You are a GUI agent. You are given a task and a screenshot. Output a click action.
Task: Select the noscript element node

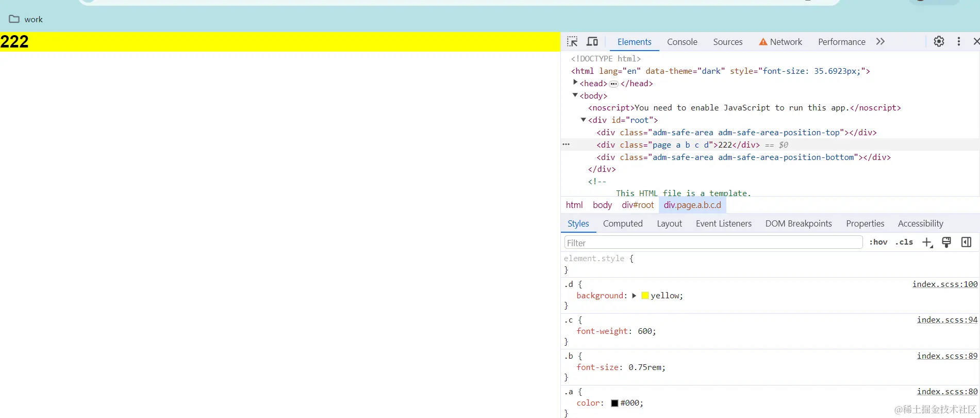[744, 108]
